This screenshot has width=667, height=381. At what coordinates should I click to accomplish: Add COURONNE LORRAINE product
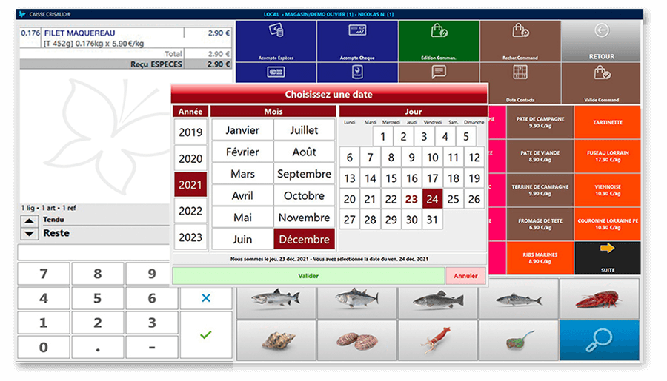coord(607,224)
